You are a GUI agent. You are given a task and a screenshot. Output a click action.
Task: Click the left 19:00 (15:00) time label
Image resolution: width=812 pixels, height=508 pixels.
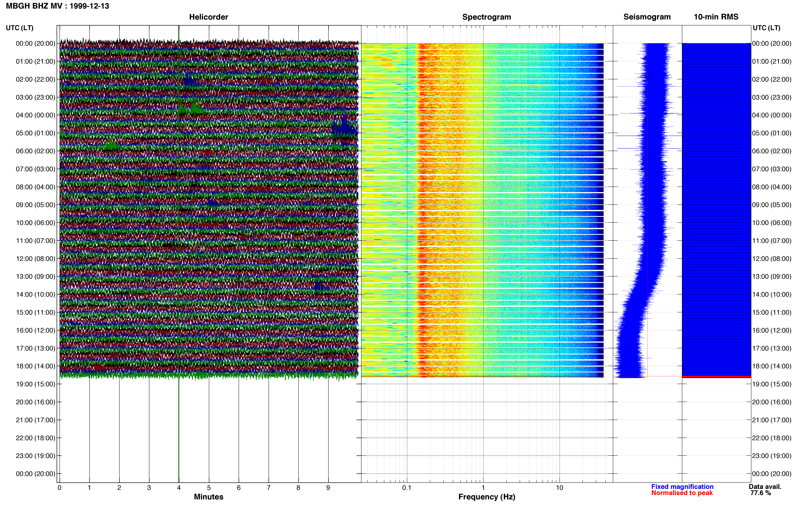(x=36, y=384)
